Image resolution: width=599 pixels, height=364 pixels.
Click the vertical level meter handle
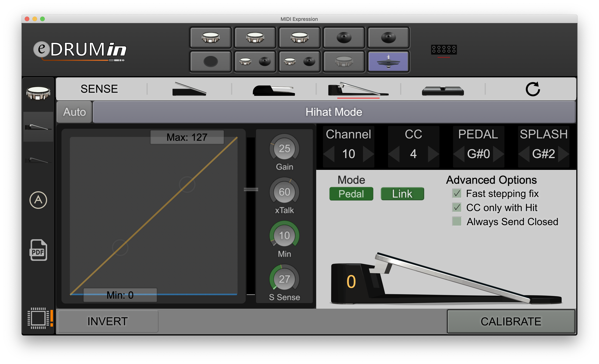[x=251, y=189]
